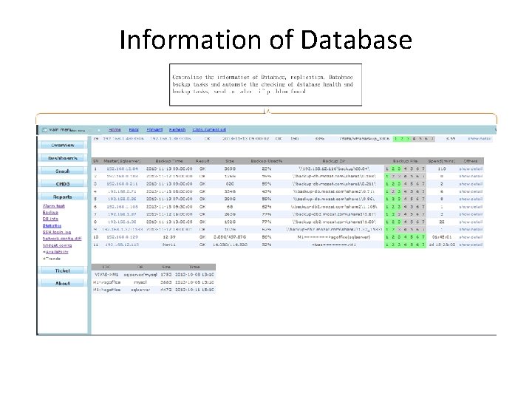Open the Home link

115,129
